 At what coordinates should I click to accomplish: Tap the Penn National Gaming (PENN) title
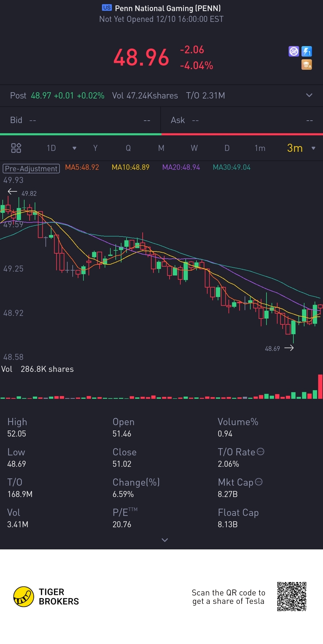168,8
